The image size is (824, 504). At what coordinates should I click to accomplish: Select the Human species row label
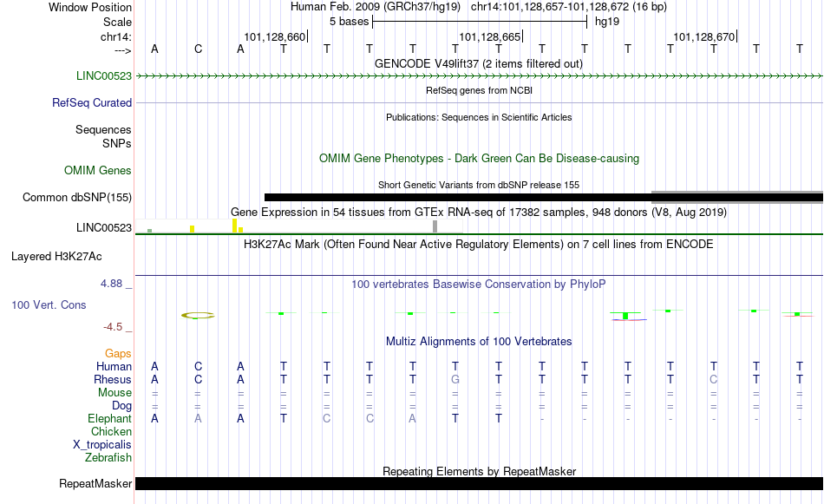point(114,366)
